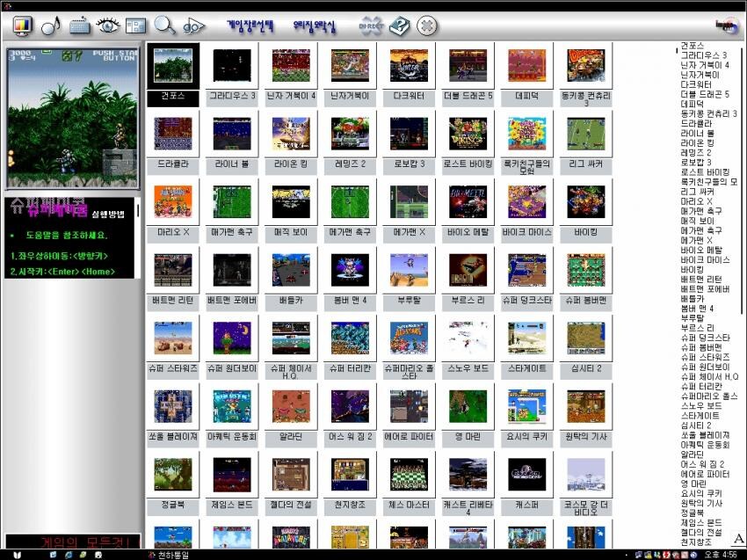
Task: Select the 슈퍼 덩크스타 thumbnail
Action: (x=527, y=270)
